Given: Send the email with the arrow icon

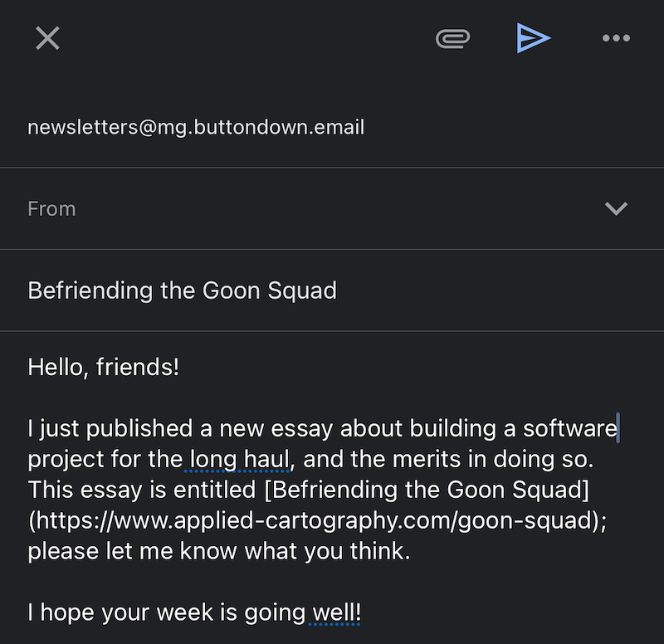Looking at the screenshot, I should click(533, 38).
